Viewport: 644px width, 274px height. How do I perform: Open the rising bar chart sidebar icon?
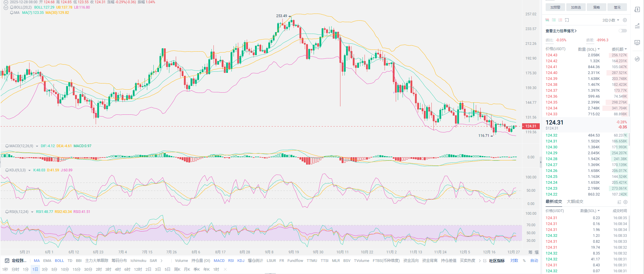click(x=637, y=26)
